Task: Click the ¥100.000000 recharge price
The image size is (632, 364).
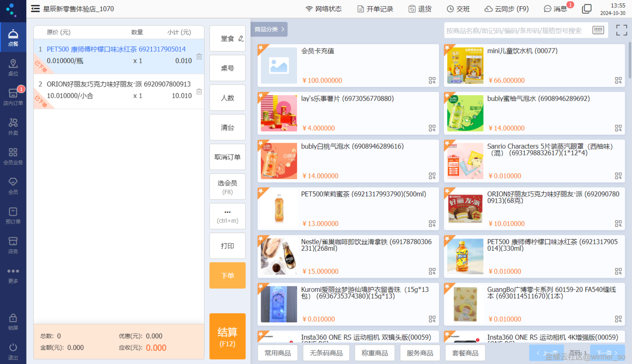Action: point(322,80)
